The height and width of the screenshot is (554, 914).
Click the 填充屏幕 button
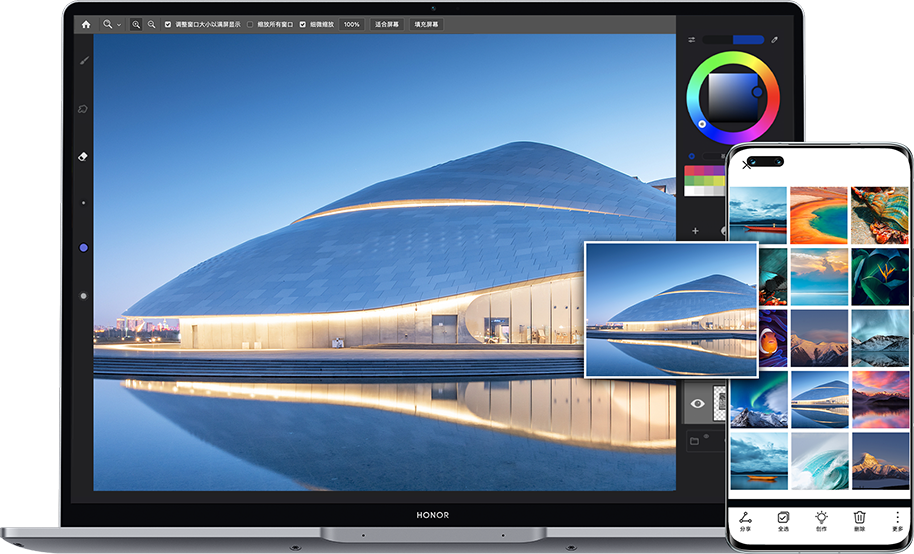(x=426, y=24)
